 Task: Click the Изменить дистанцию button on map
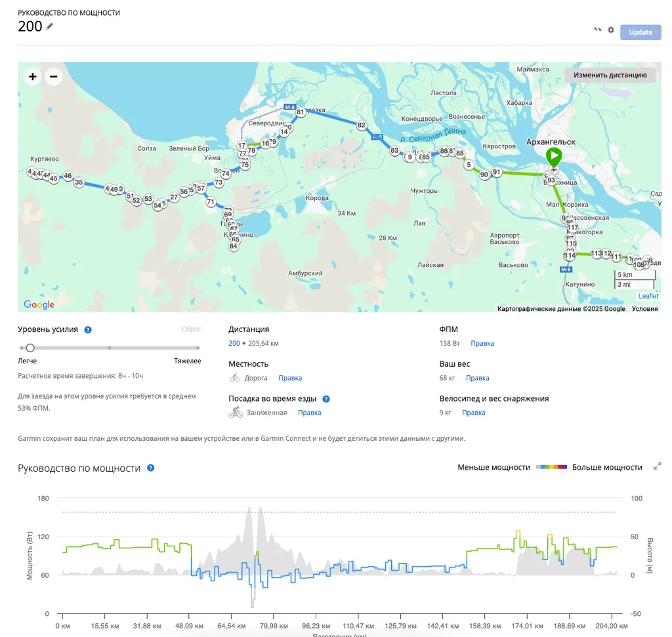point(610,75)
